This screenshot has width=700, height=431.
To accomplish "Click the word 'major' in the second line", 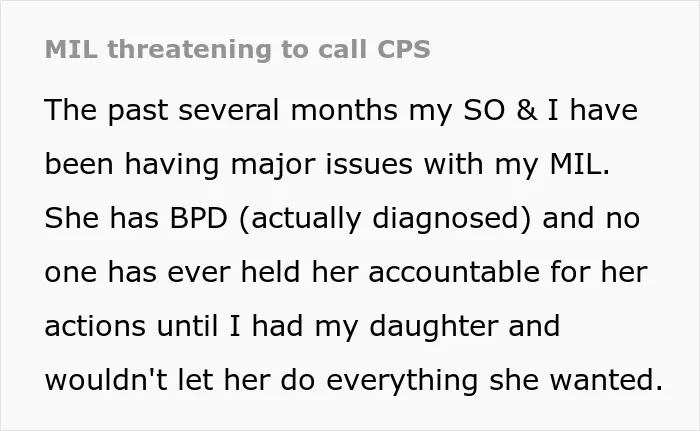I will (x=273, y=164).
